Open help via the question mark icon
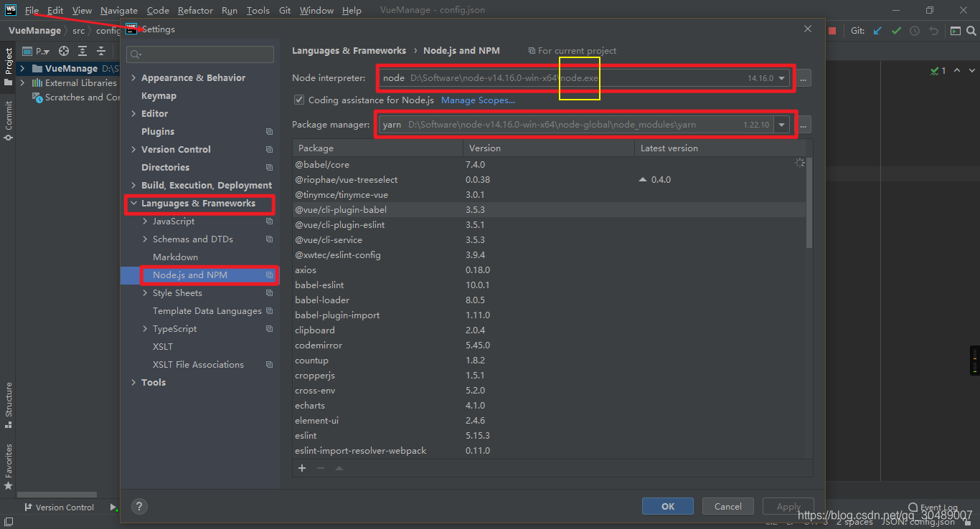The height and width of the screenshot is (529, 980). click(x=139, y=507)
